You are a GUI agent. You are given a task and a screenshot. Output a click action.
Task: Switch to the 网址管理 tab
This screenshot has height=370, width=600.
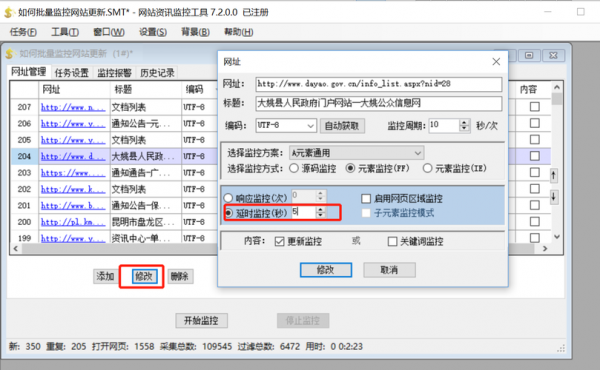(x=28, y=72)
